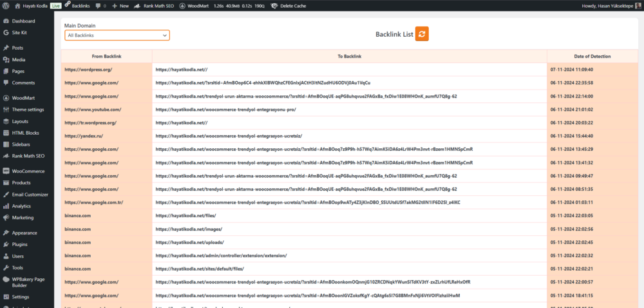Open the New content menu
This screenshot has height=308, width=644.
coord(120,6)
